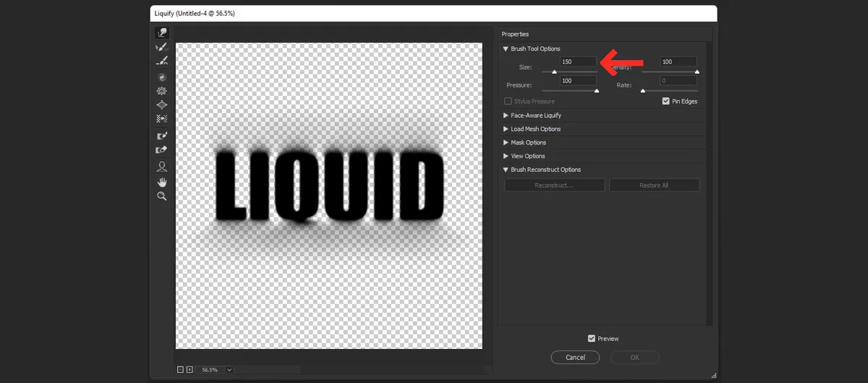This screenshot has height=383, width=868.
Task: Click the Pressure value field
Action: pyautogui.click(x=578, y=81)
